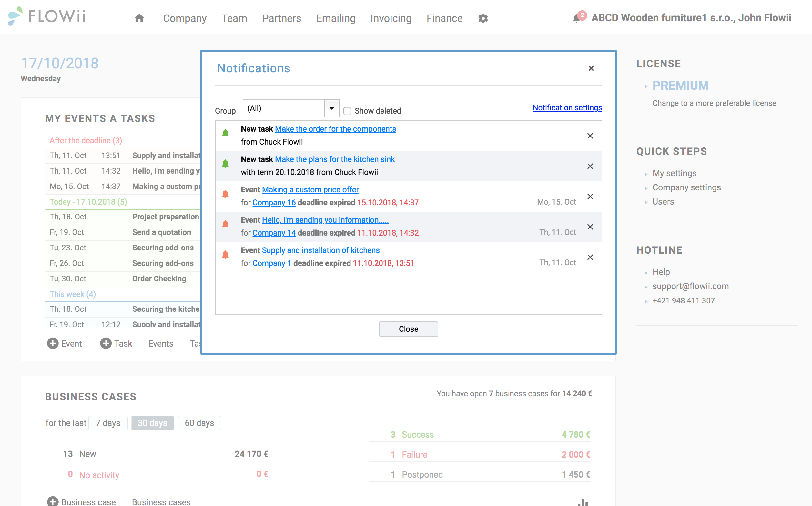Click the Success business cases row
812x506 pixels.
point(480,434)
